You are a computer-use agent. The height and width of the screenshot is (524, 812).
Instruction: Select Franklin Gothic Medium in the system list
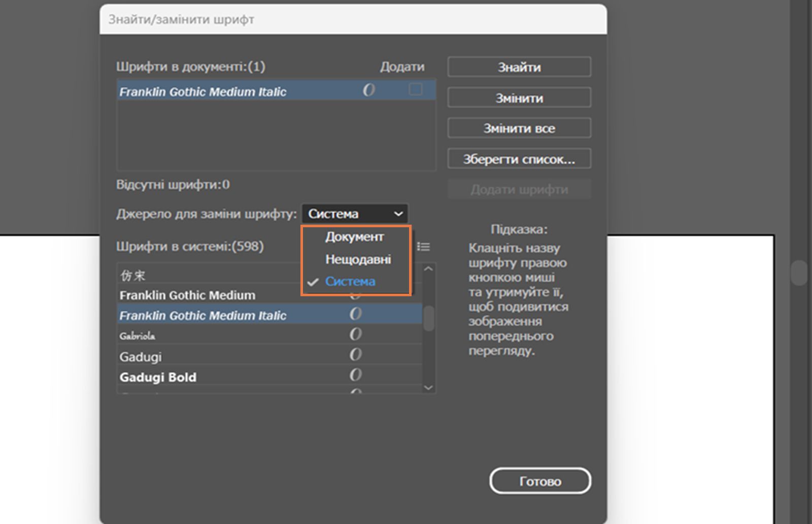pos(269,295)
